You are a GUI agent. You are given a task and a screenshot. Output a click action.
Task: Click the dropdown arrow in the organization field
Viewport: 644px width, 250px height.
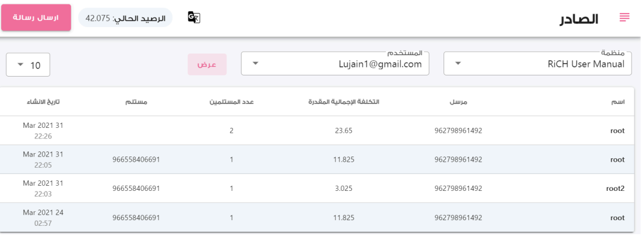(458, 64)
